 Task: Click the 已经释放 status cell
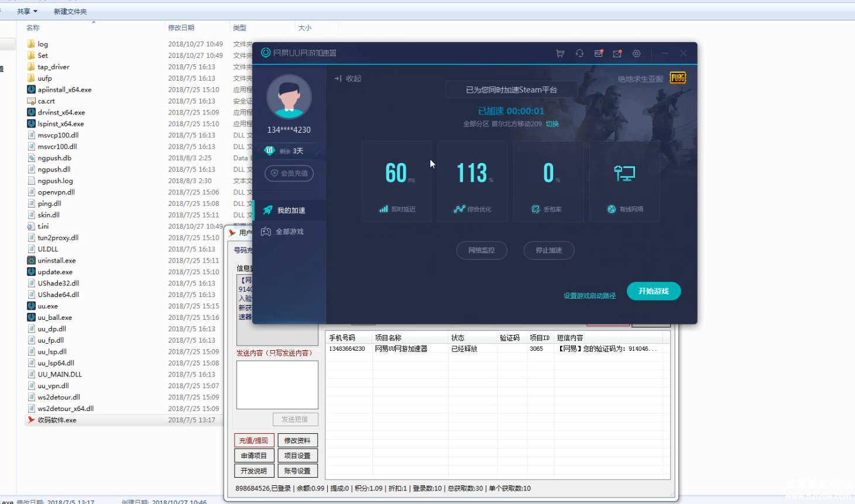pyautogui.click(x=464, y=348)
